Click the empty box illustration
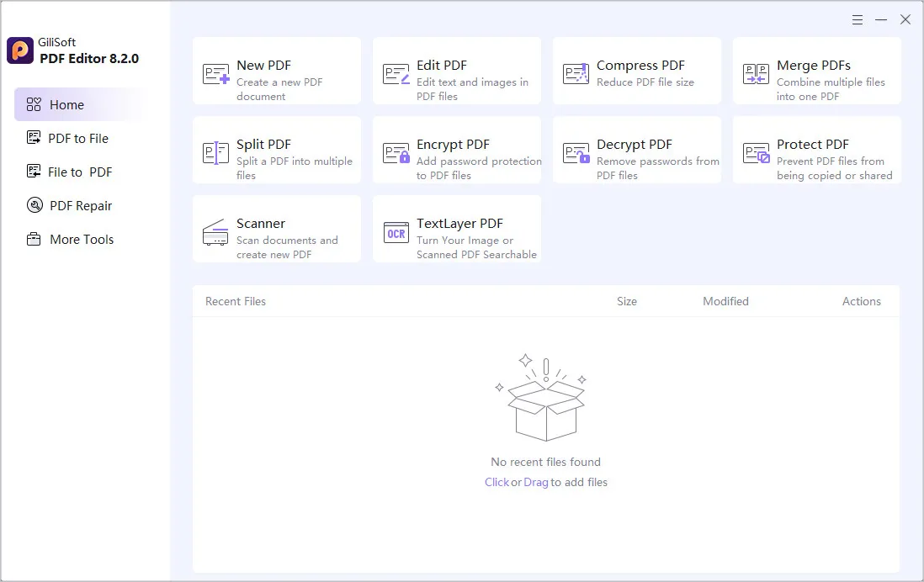The width and height of the screenshot is (924, 582). pyautogui.click(x=545, y=397)
